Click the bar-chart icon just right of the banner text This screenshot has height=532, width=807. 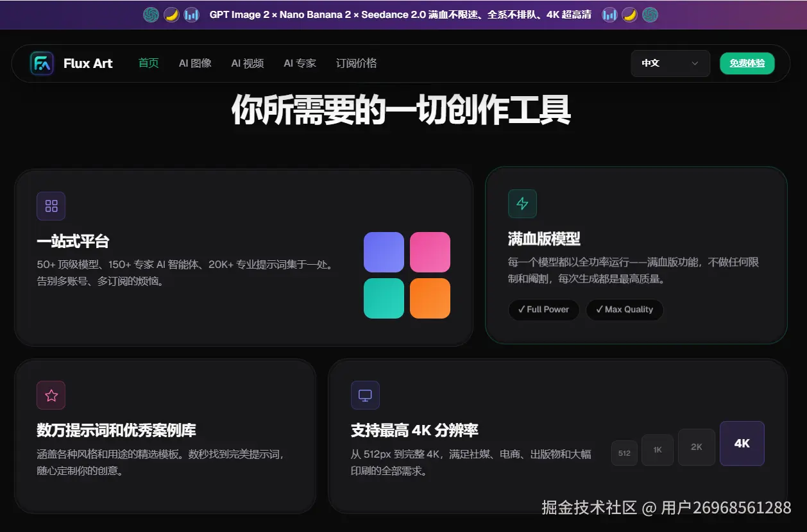tap(609, 15)
